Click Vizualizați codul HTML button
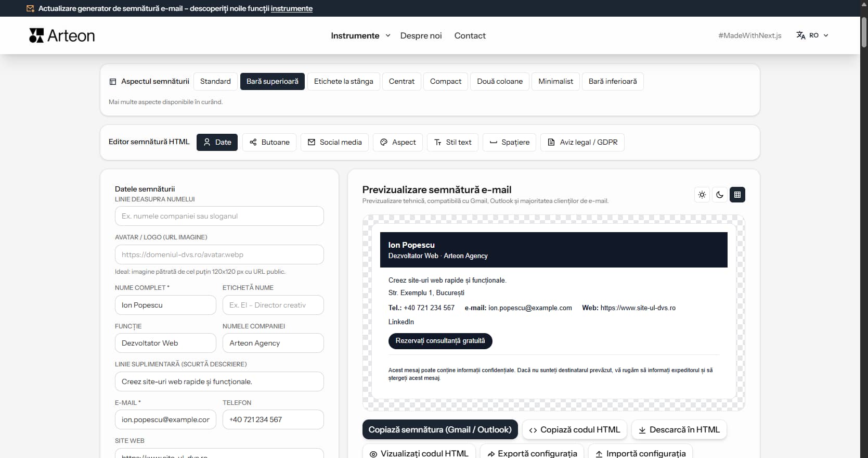This screenshot has width=868, height=458. pyautogui.click(x=419, y=452)
